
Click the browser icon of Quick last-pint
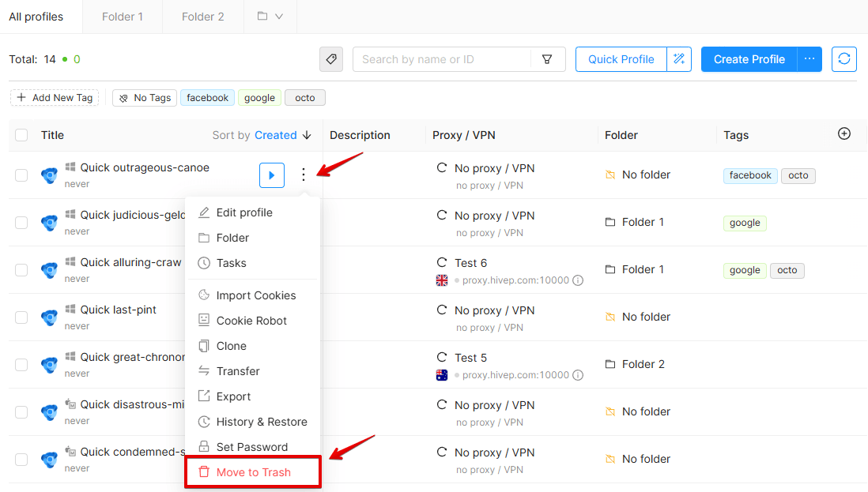(49, 317)
